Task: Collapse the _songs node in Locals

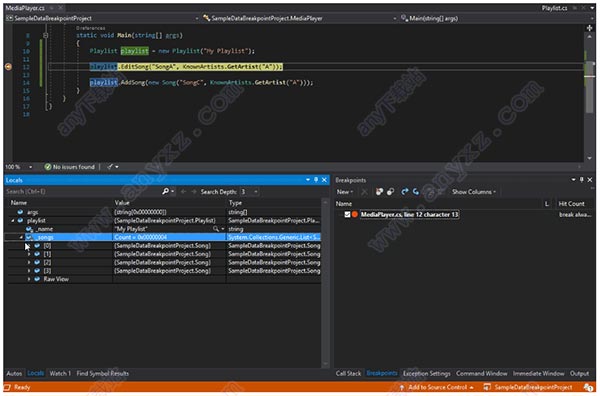Action: (21, 237)
